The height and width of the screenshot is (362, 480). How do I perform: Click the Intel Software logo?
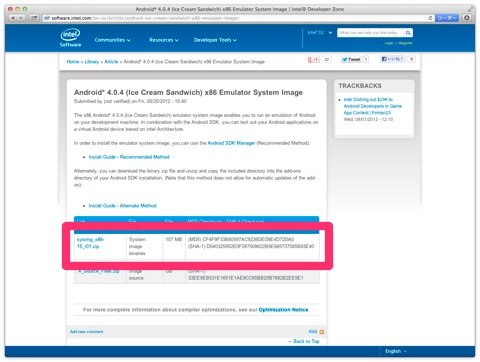70,38
